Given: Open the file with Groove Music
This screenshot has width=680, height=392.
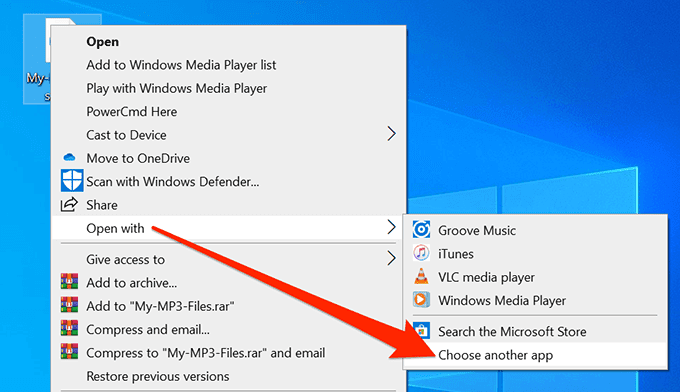Looking at the screenshot, I should (x=477, y=231).
